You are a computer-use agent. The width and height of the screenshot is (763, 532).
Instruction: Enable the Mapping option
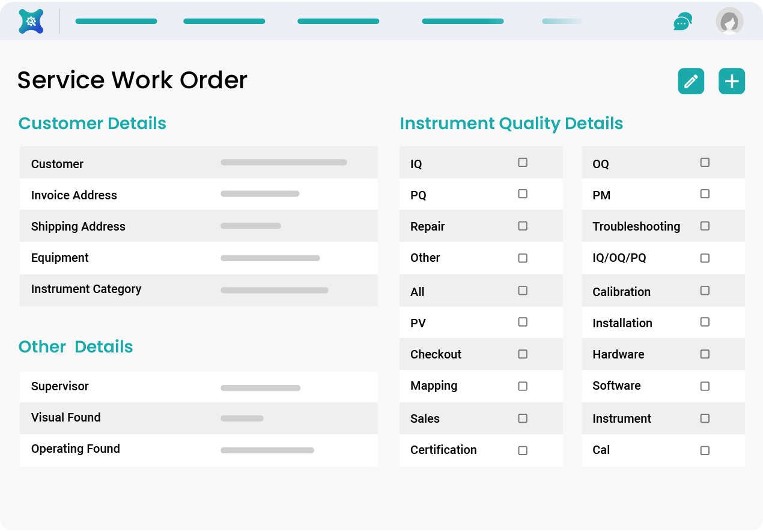[x=522, y=386]
